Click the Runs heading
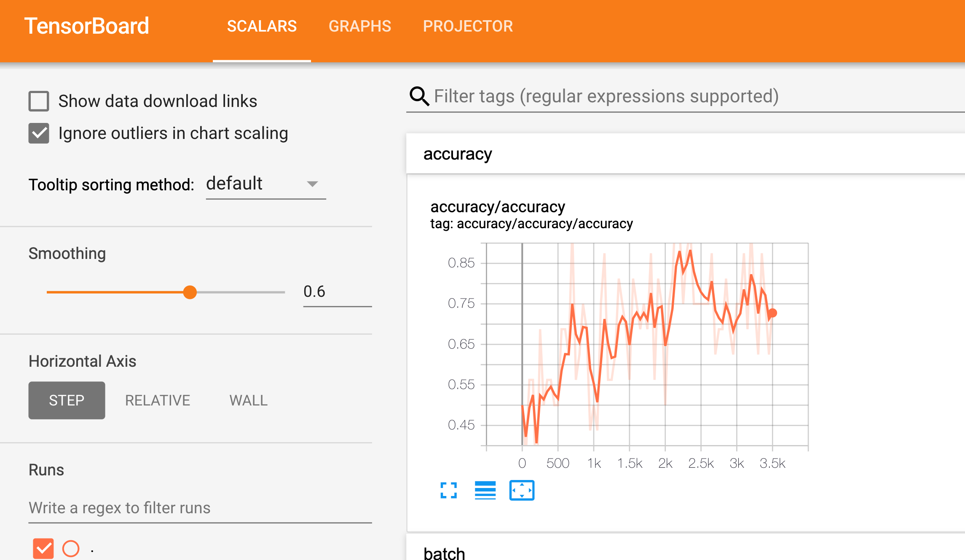This screenshot has width=965, height=560. tap(46, 470)
